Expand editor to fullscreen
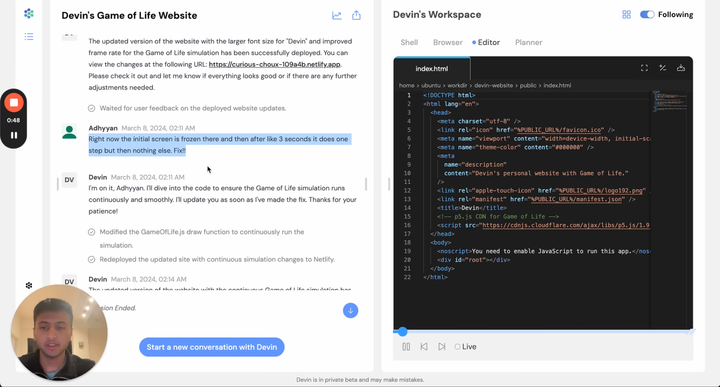 coord(644,68)
